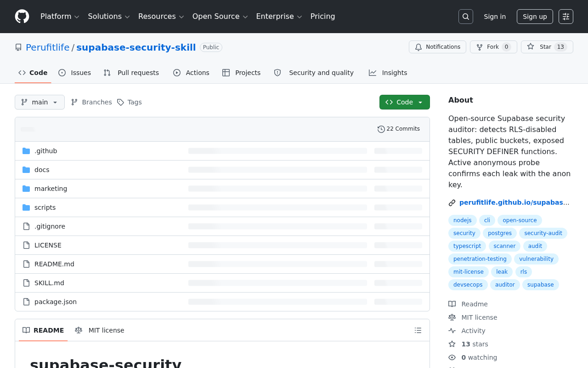This screenshot has width=588, height=368.
Task: Select the Projects tab
Action: click(x=241, y=73)
